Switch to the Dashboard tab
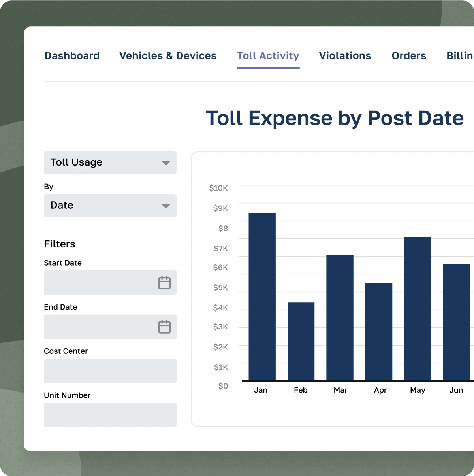This screenshot has height=476, width=474. pyautogui.click(x=72, y=56)
